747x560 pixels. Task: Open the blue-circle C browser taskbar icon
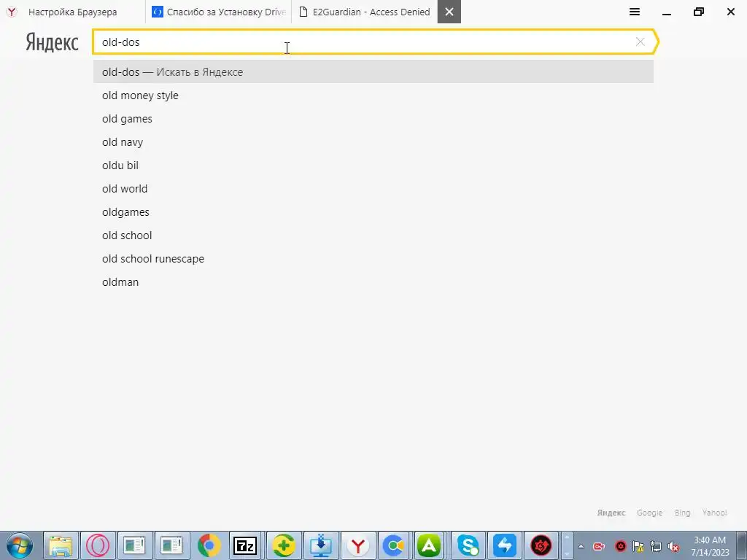395,545
